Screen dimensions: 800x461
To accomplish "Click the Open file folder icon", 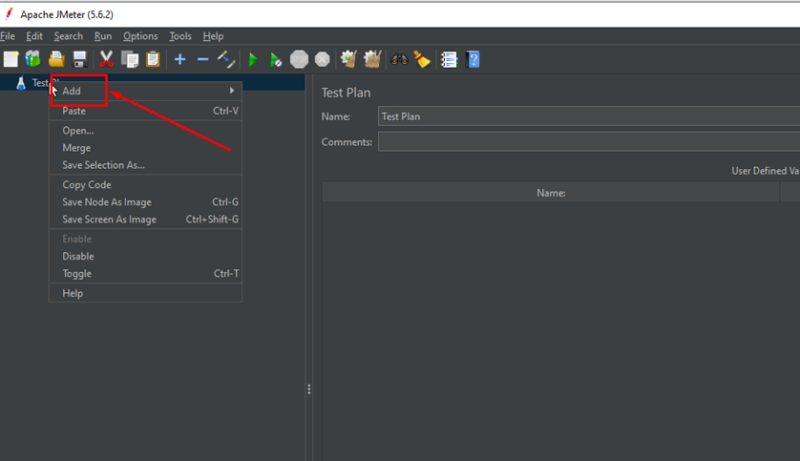I will pyautogui.click(x=56, y=59).
